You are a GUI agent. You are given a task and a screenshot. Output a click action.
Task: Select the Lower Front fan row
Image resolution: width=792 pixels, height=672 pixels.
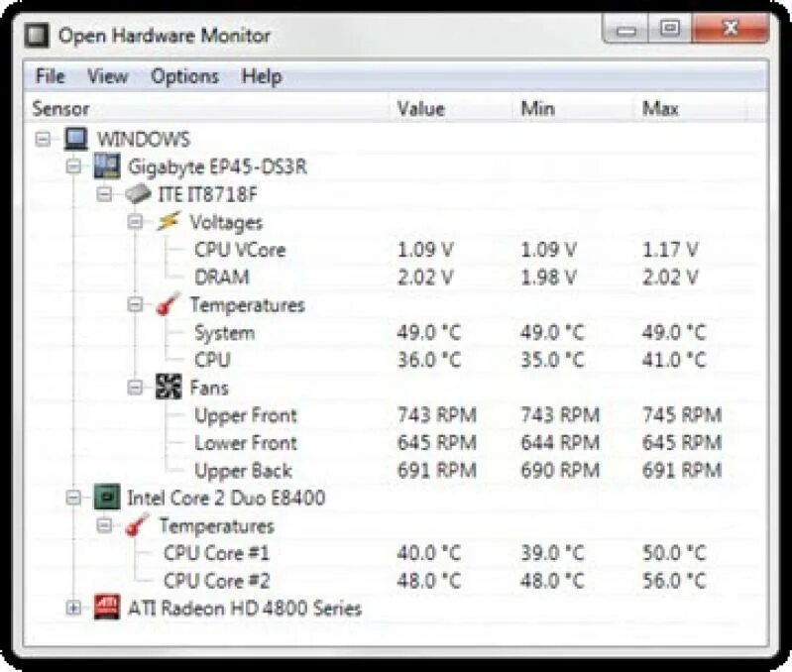pos(394,443)
